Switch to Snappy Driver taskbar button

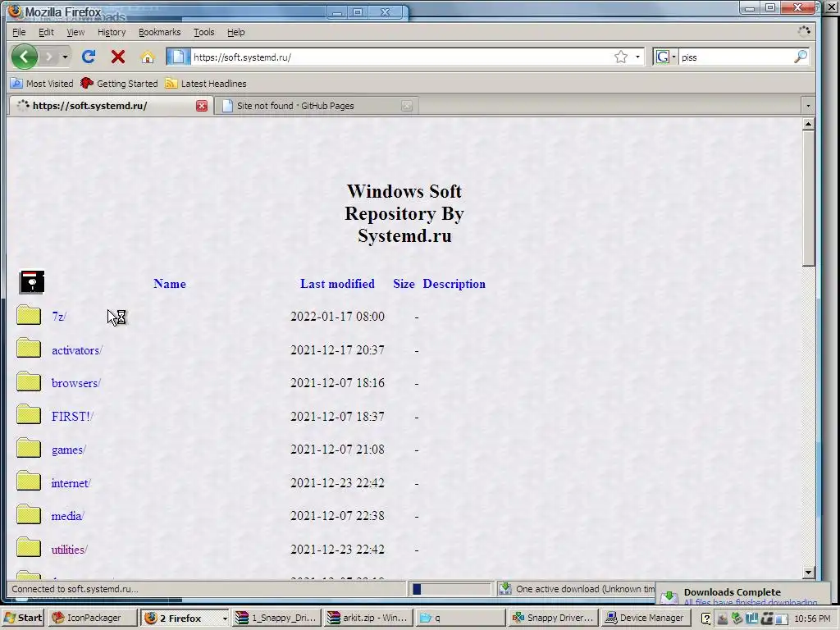(553, 618)
